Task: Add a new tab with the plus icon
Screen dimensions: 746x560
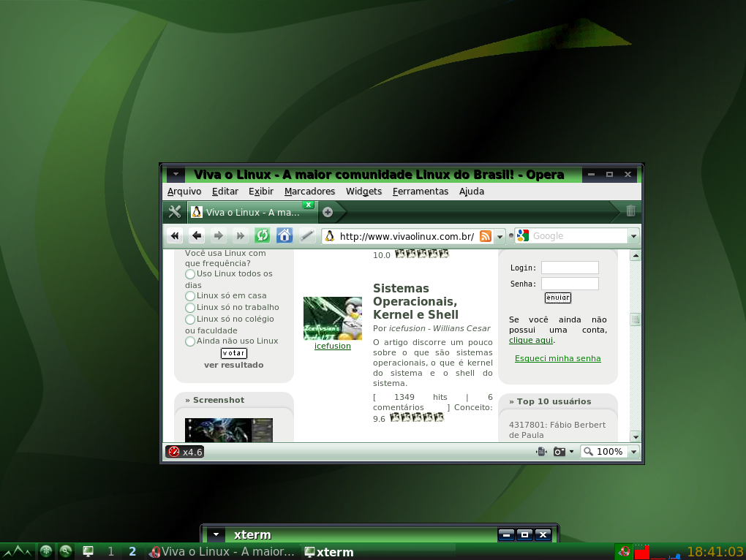Action: point(328,212)
